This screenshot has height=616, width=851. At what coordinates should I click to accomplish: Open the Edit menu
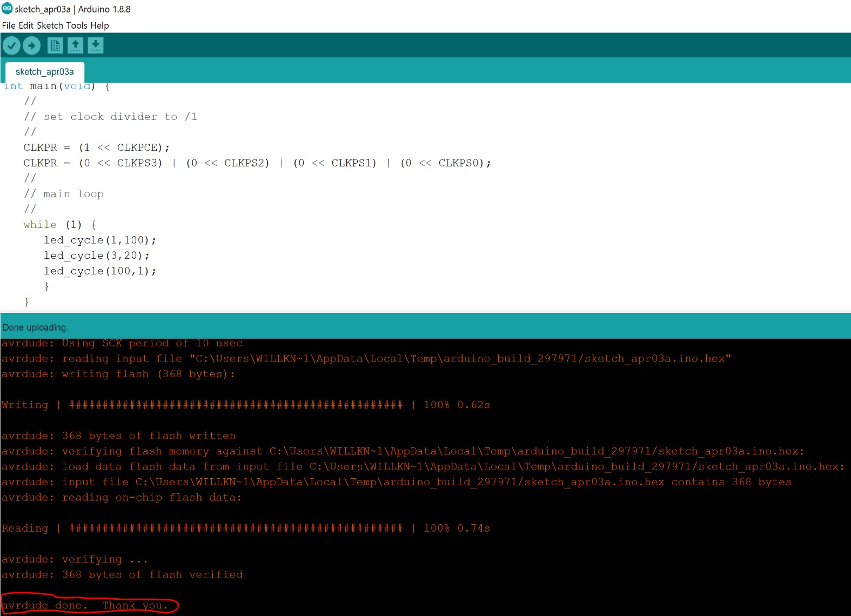point(26,25)
